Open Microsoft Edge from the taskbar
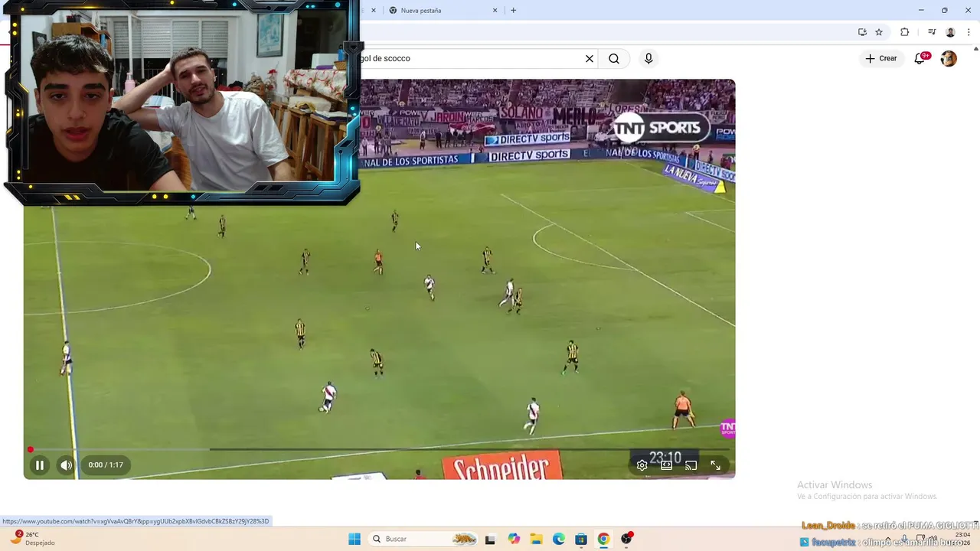The image size is (980, 551). (559, 539)
